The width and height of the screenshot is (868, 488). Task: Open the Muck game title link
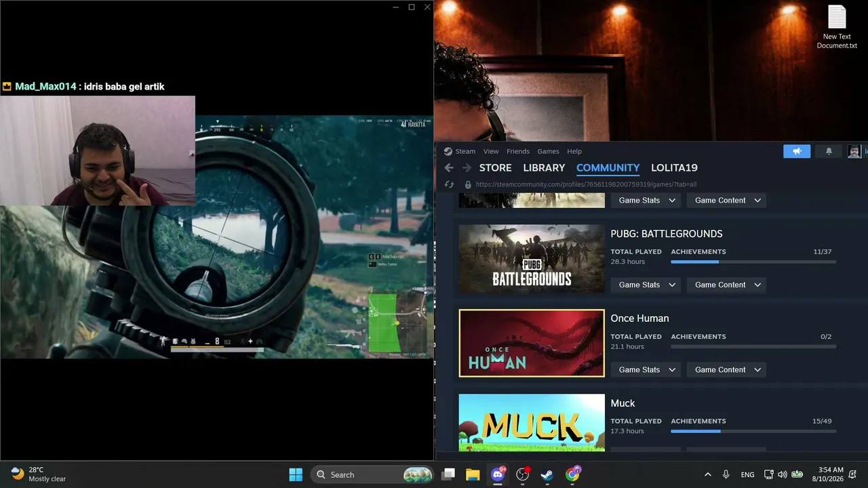pyautogui.click(x=623, y=403)
